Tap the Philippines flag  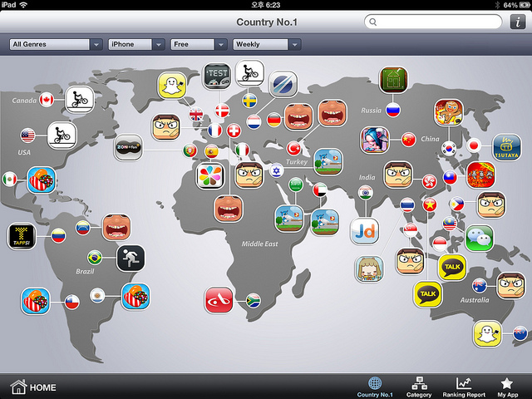click(457, 204)
